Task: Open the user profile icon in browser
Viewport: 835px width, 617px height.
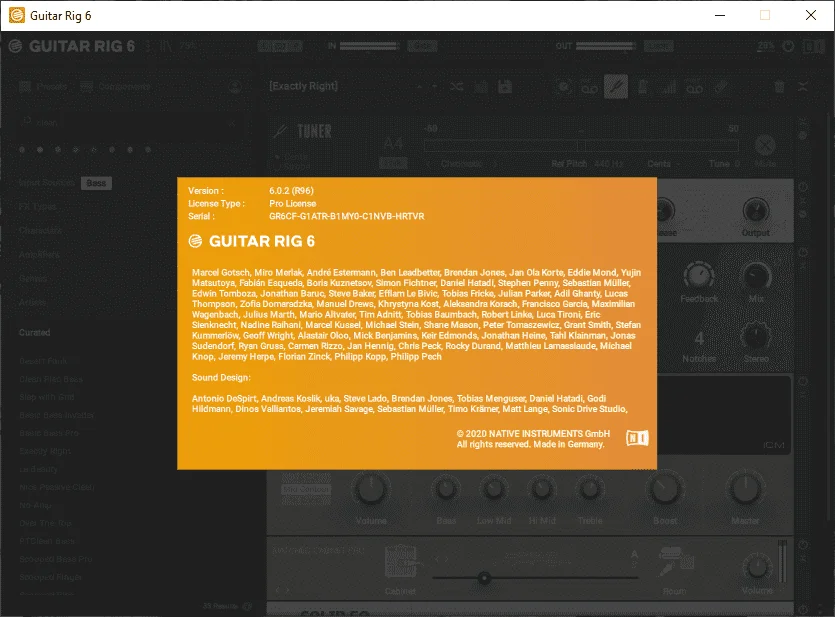Action: 235,87
